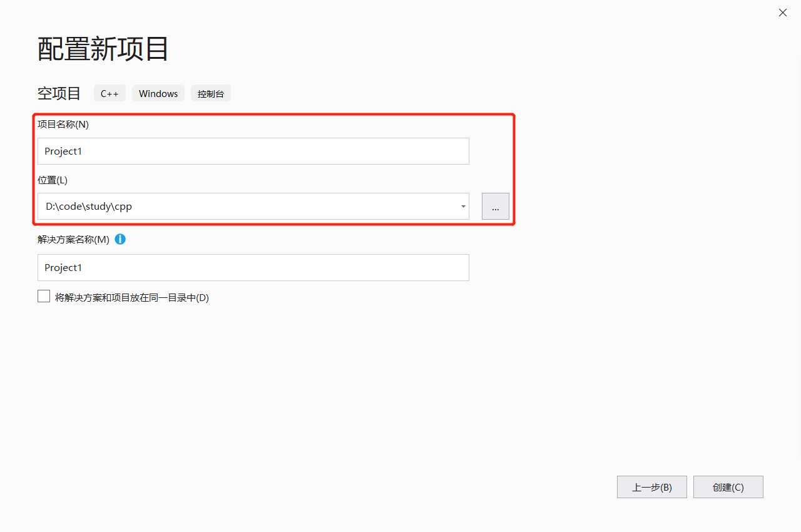Image resolution: width=801 pixels, height=532 pixels.
Task: Click the solution name info icon
Action: tap(120, 239)
